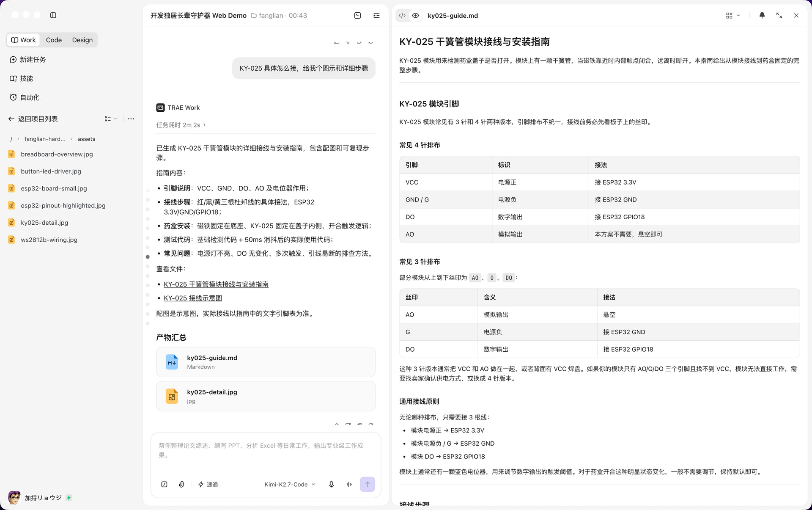This screenshot has height=510, width=812.
Task: Open breadboard-overview.jpg file
Action: 57,154
